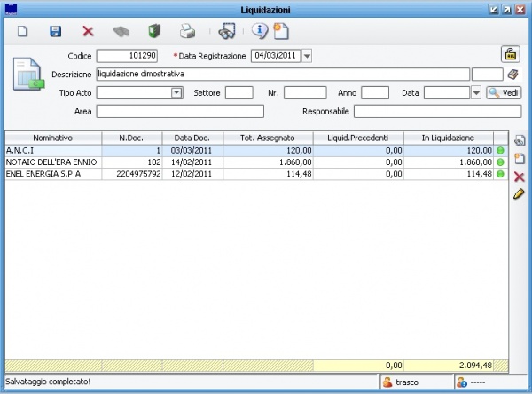Open search with the binoculars icon
The width and height of the screenshot is (532, 394).
point(227,31)
